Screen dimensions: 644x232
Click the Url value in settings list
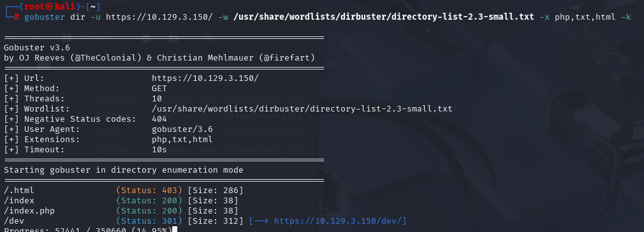pyautogui.click(x=205, y=78)
